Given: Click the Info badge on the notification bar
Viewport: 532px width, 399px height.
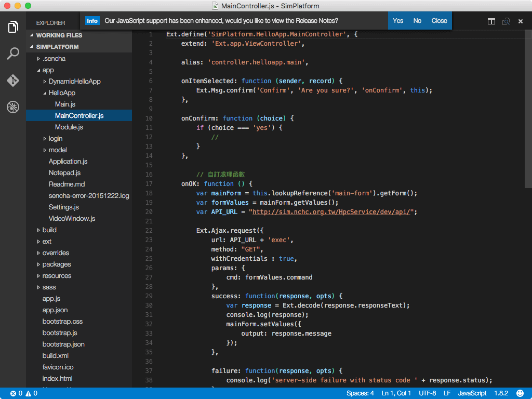Looking at the screenshot, I should coord(92,21).
